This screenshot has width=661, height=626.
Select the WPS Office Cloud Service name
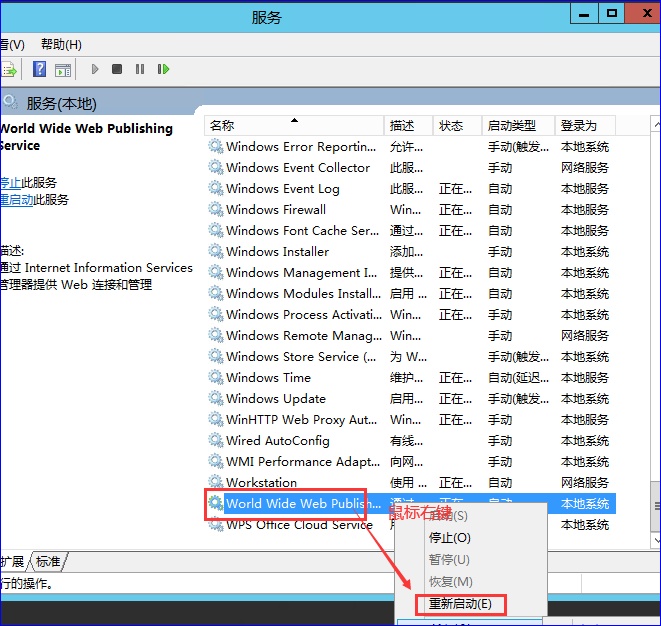click(299, 524)
